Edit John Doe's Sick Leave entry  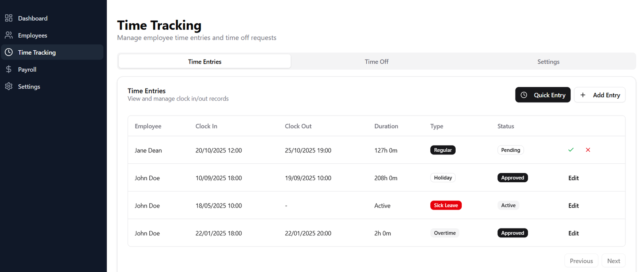pos(573,206)
